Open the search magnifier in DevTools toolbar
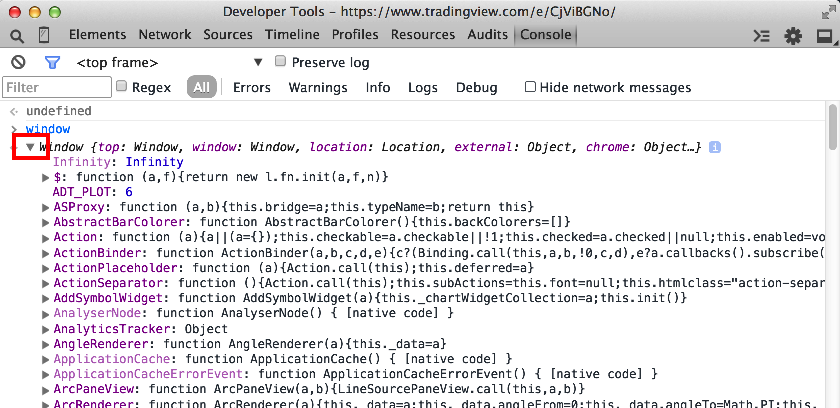Screen dimensions: 840x408 (17, 36)
